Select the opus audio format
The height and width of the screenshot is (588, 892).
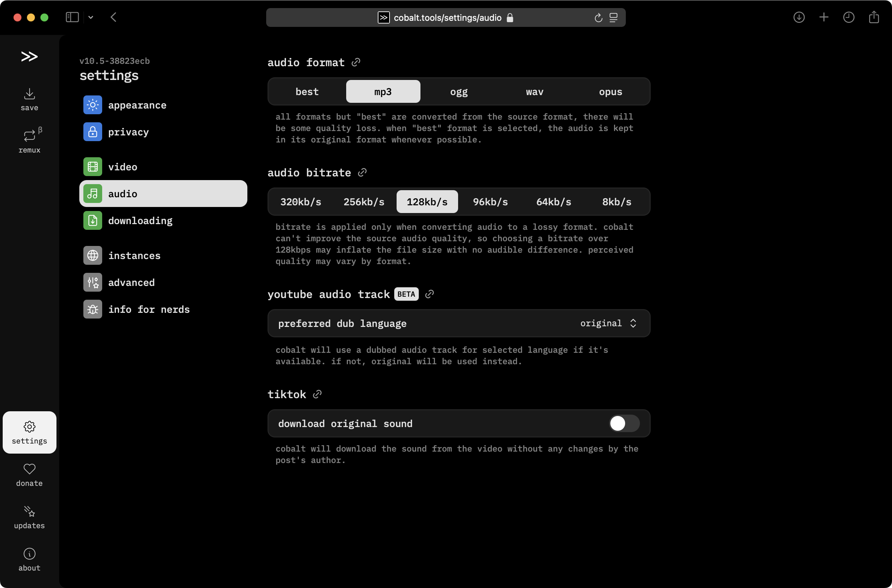pos(610,91)
